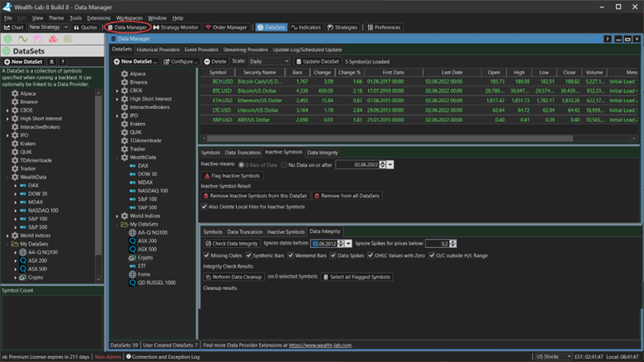Open the Strategy Monitor from the toolbar
This screenshot has height=362, width=644.
click(176, 27)
